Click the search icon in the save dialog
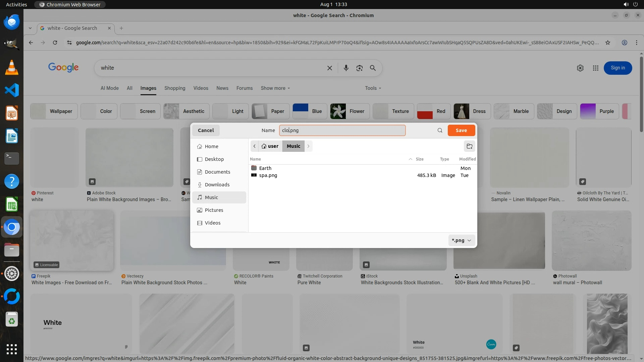 pos(440,130)
